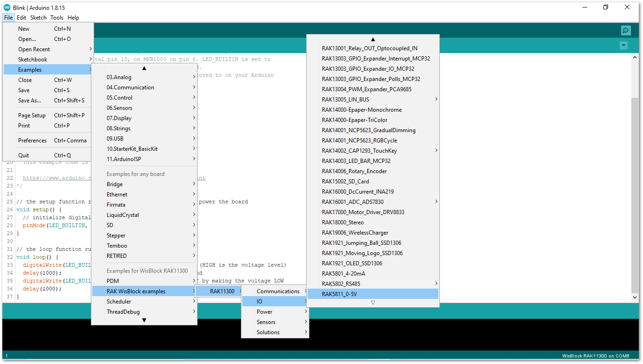This screenshot has width=643, height=364.
Task: Expand Stepper library examples
Action: pos(144,236)
